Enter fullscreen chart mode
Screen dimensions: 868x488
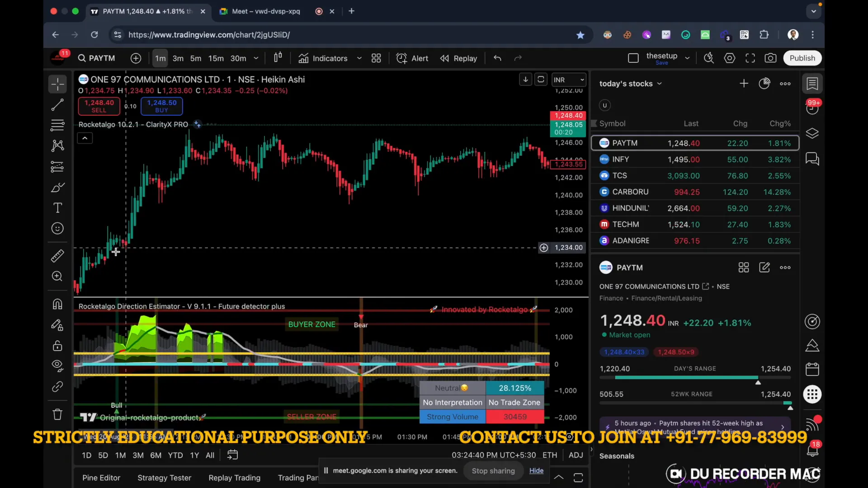point(750,58)
